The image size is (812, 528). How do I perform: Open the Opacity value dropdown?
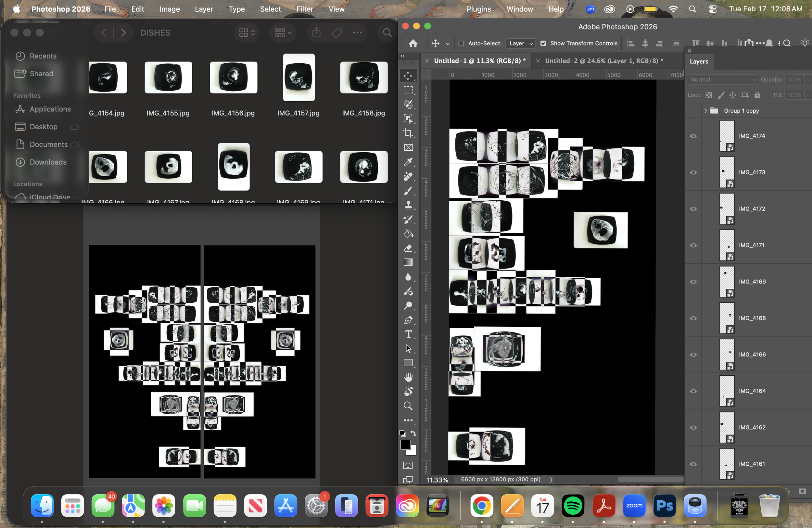click(808, 80)
